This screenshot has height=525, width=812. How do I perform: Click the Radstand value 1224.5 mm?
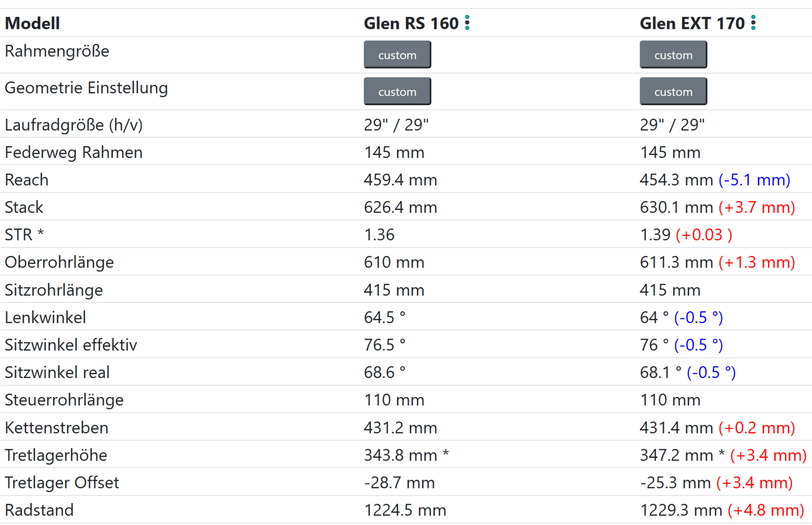[405, 510]
